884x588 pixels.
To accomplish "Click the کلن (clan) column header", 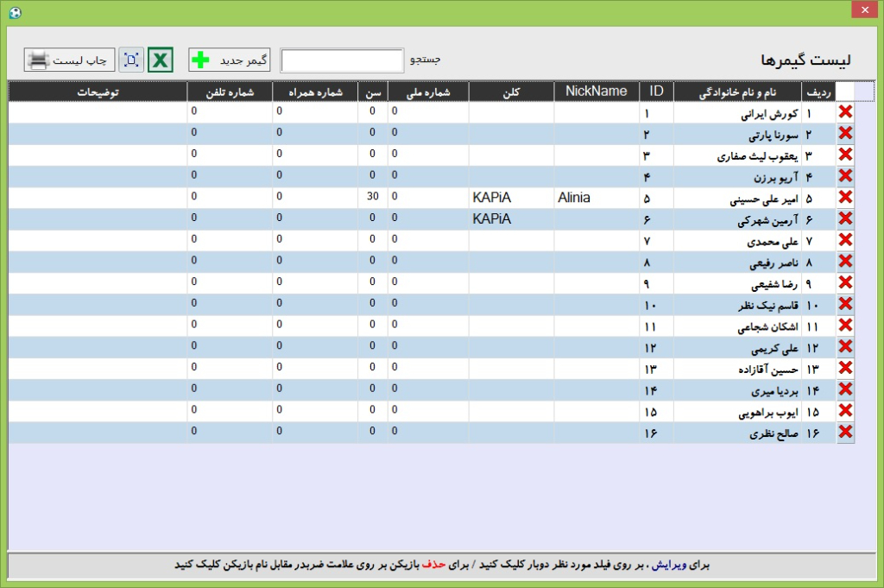I will (511, 91).
